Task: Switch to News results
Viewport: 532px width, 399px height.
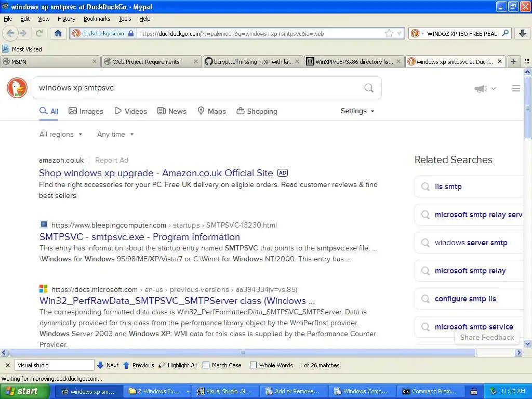Action: click(172, 111)
